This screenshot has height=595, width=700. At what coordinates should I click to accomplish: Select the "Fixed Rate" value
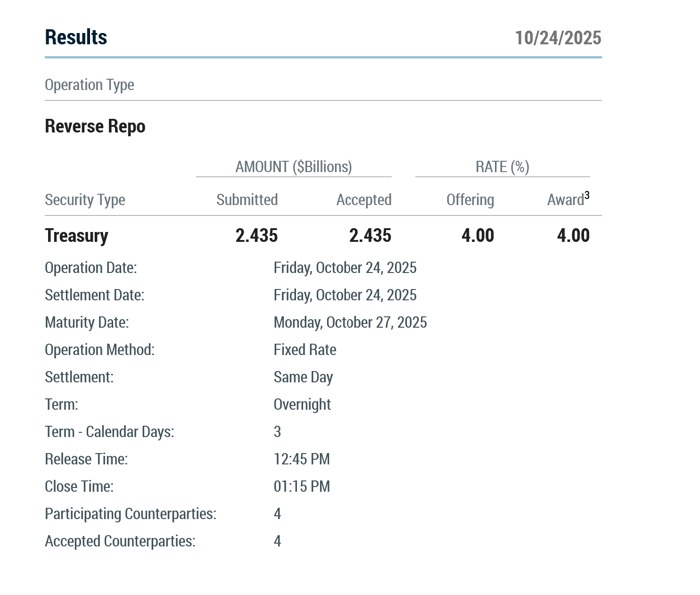305,350
